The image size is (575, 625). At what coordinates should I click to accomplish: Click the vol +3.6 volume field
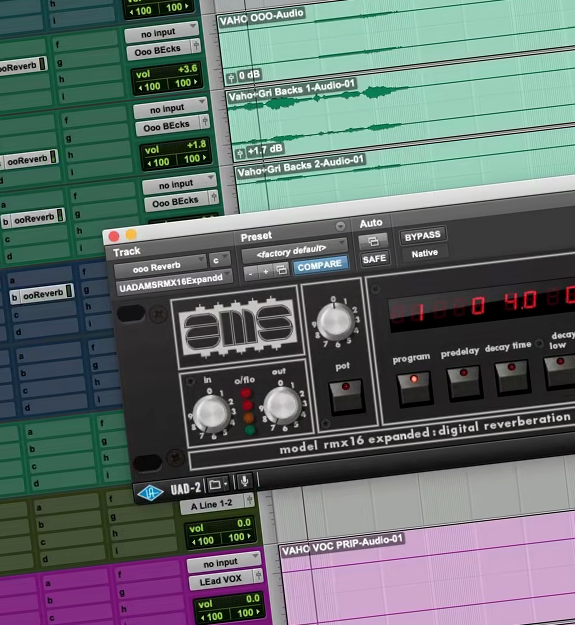click(166, 71)
